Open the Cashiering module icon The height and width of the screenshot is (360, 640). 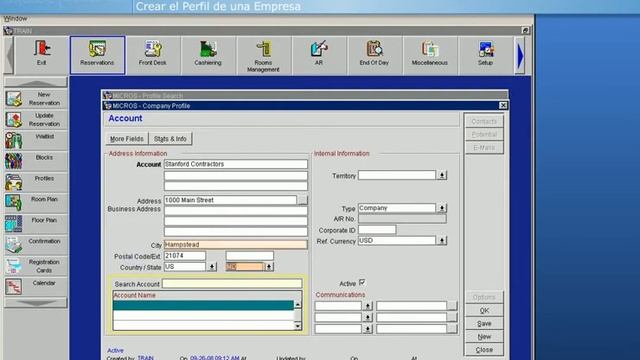click(208, 55)
